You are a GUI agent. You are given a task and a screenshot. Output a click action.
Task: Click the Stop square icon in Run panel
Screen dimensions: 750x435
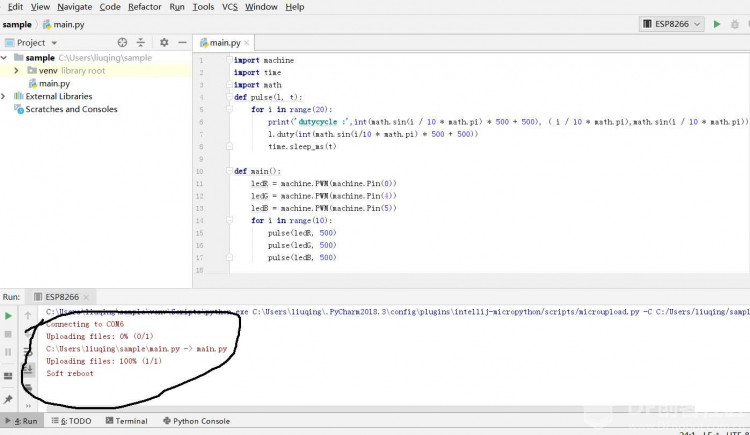click(8, 334)
